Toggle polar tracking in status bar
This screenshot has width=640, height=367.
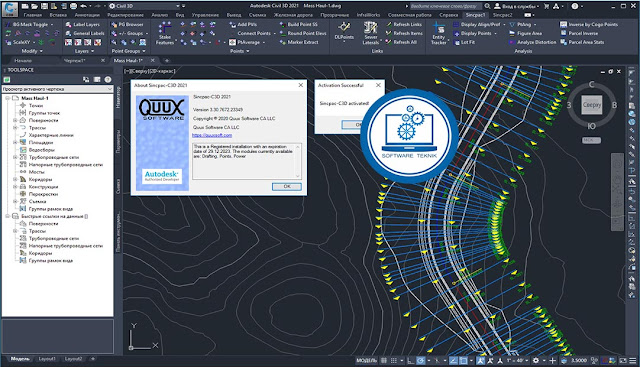point(420,360)
